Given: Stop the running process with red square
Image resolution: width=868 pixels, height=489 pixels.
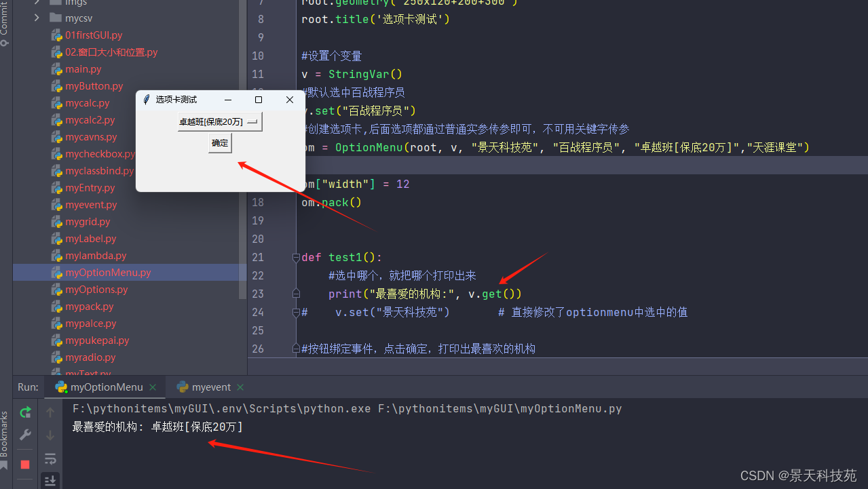Looking at the screenshot, I should (x=25, y=465).
